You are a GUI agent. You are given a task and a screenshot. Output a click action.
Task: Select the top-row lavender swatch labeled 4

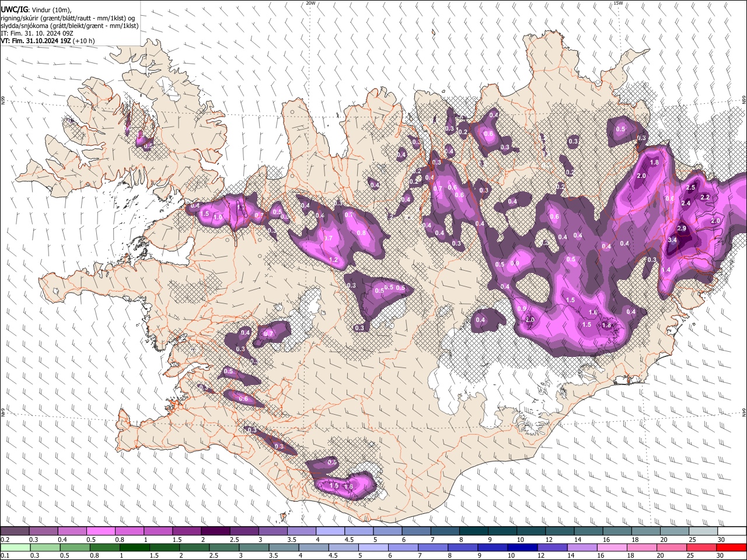pyautogui.click(x=330, y=531)
